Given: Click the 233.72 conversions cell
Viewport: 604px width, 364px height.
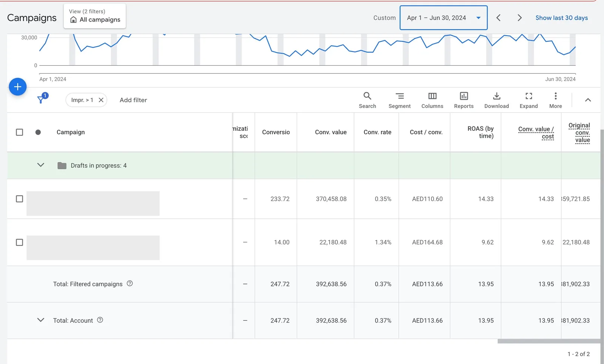Looking at the screenshot, I should pyautogui.click(x=280, y=199).
